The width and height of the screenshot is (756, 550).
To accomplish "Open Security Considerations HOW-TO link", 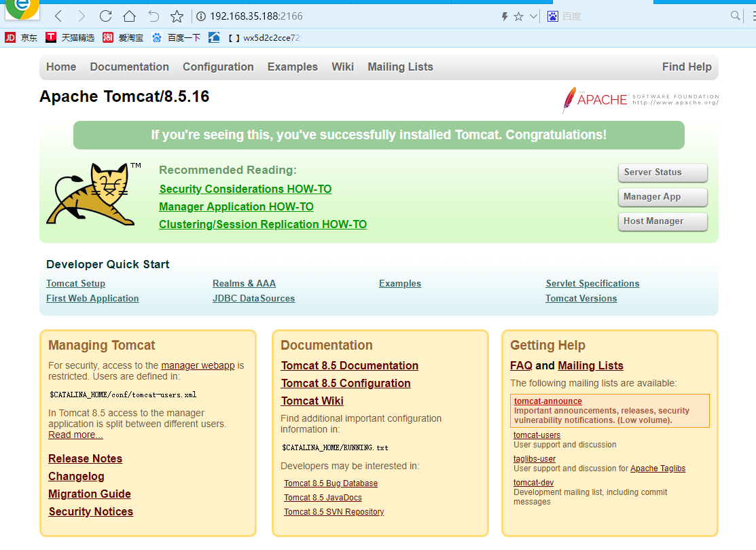I will pyautogui.click(x=245, y=189).
